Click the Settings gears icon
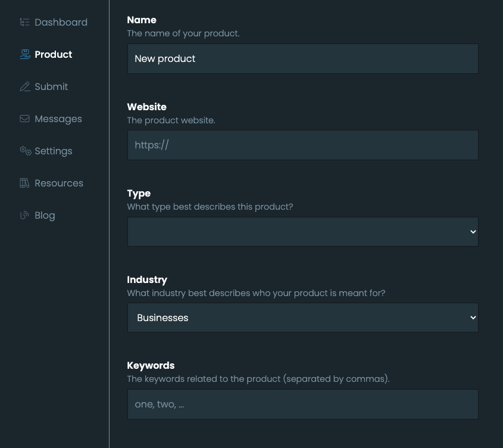The image size is (503, 448). tap(25, 151)
